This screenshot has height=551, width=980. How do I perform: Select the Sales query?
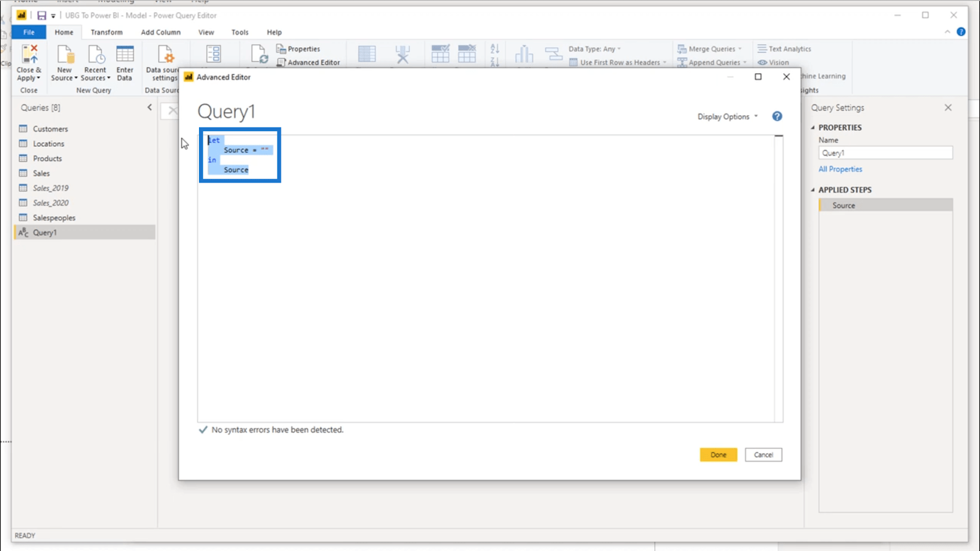85,173
